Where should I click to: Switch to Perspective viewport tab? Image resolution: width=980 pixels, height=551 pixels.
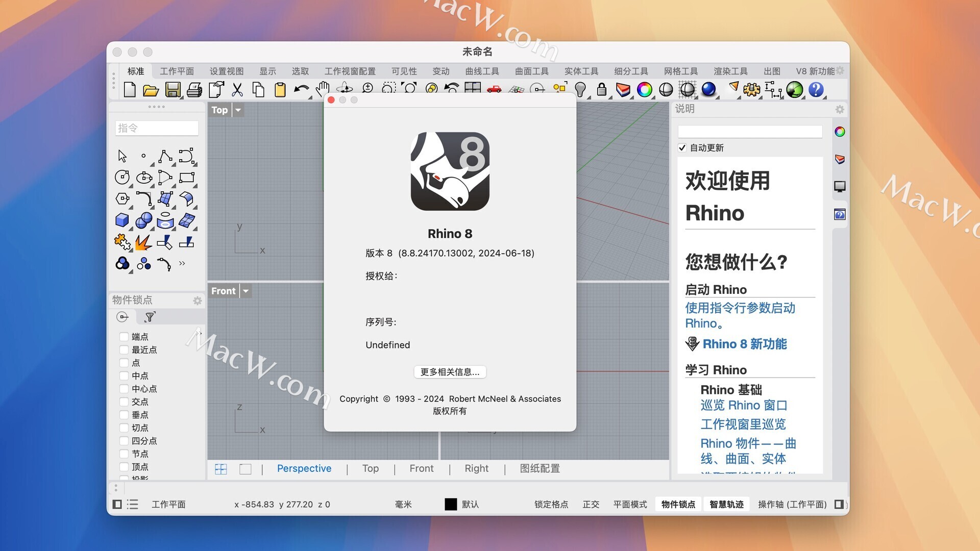[x=304, y=468]
